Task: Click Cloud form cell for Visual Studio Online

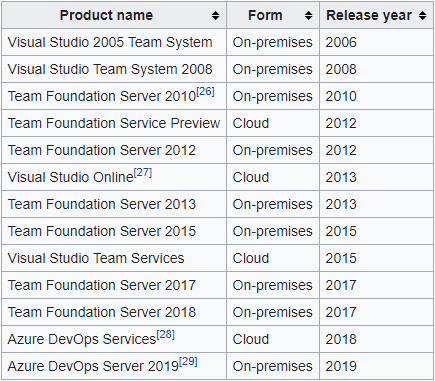Action: pyautogui.click(x=273, y=177)
